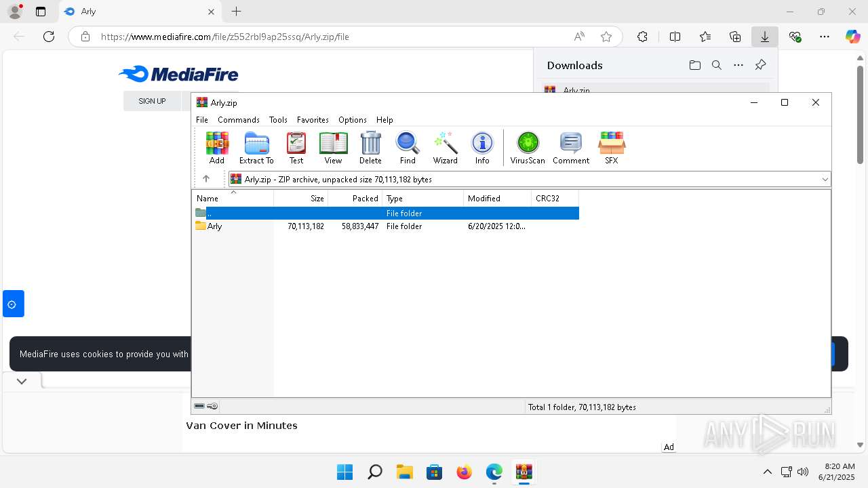
Task: Open the Commands menu
Action: [x=239, y=119]
